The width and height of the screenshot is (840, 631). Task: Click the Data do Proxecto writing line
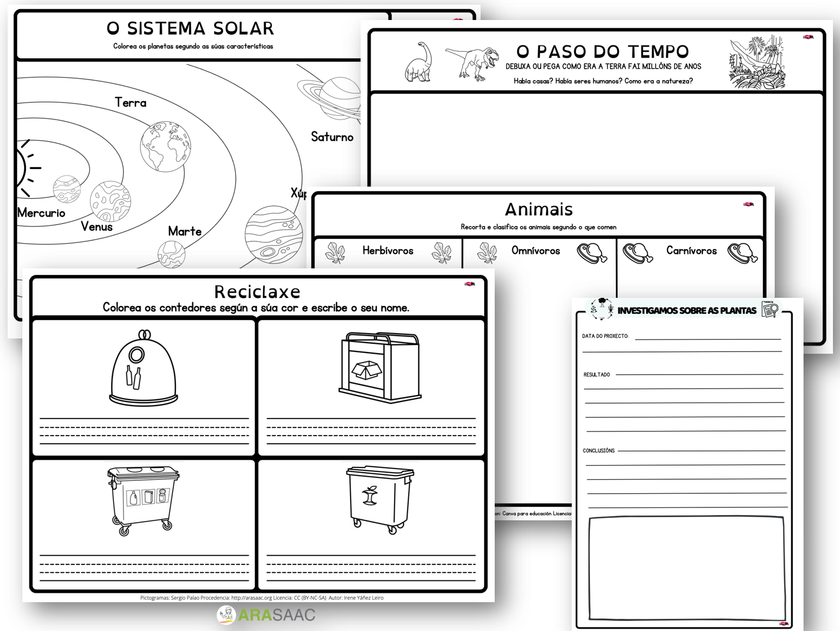[x=707, y=338]
